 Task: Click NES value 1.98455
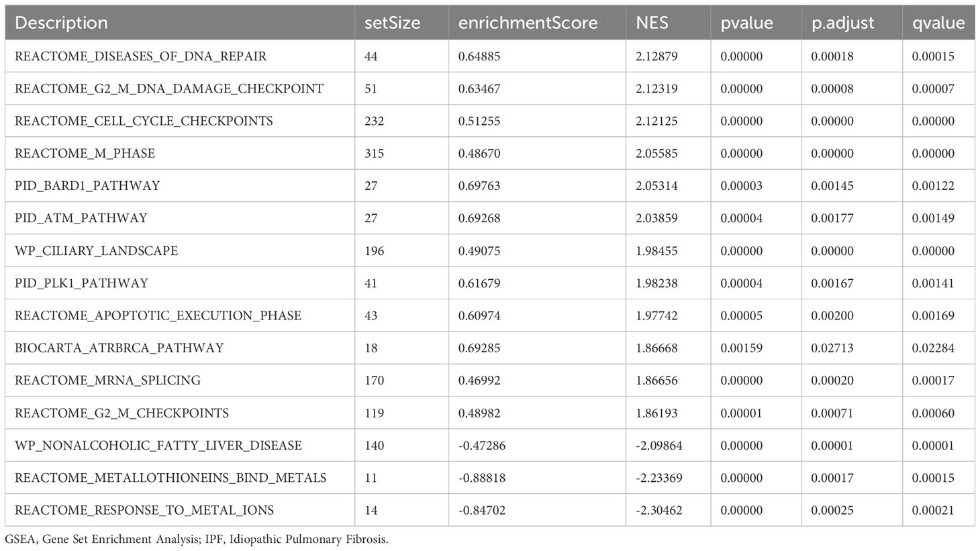pyautogui.click(x=656, y=250)
